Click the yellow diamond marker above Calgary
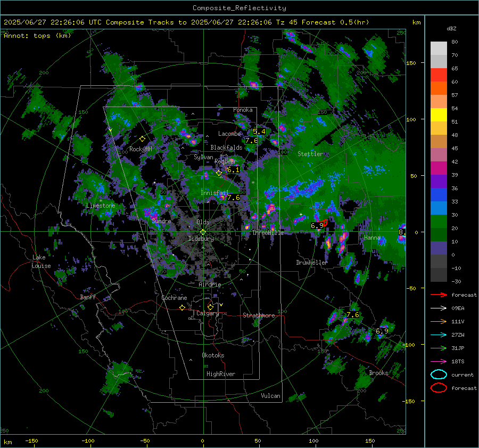 click(x=210, y=307)
